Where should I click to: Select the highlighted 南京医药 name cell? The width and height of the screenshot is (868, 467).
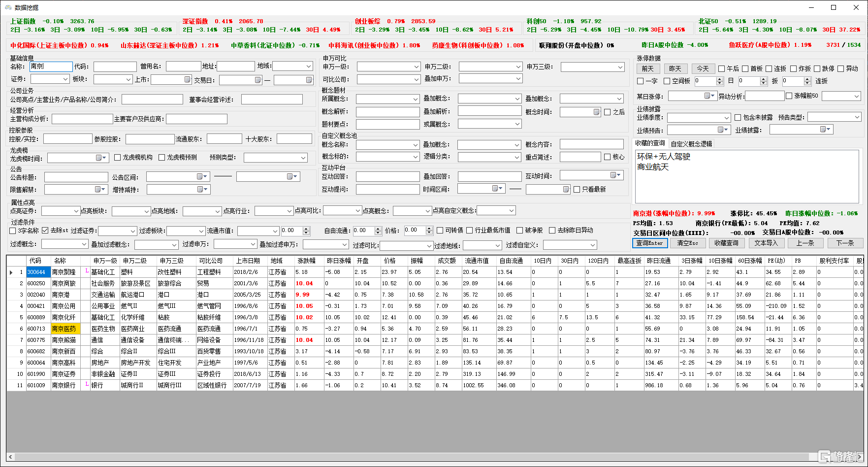[x=65, y=329]
